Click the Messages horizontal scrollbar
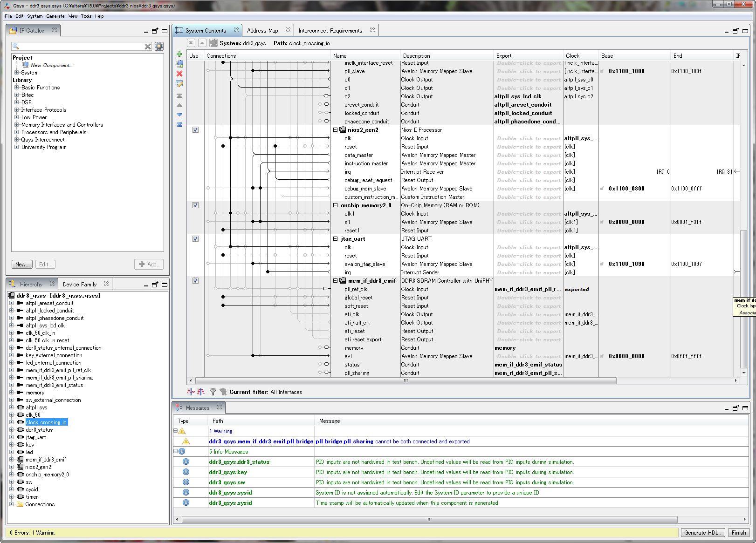The image size is (756, 543). point(429,519)
